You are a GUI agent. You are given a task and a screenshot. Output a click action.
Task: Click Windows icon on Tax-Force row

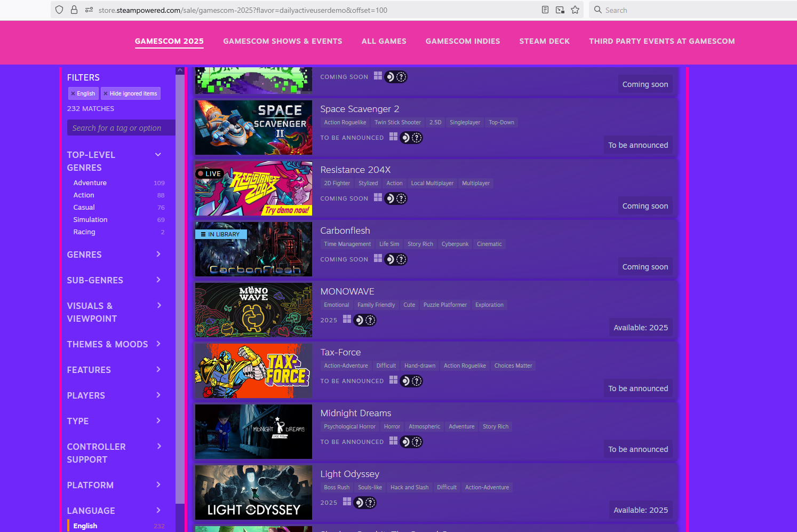[393, 380]
